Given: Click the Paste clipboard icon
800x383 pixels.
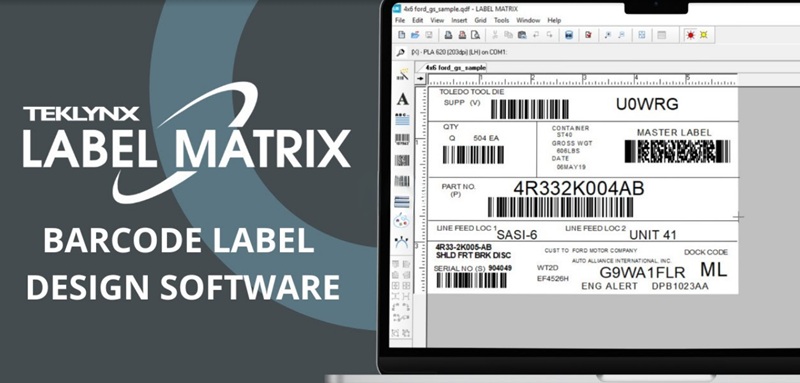Looking at the screenshot, I should (x=522, y=35).
